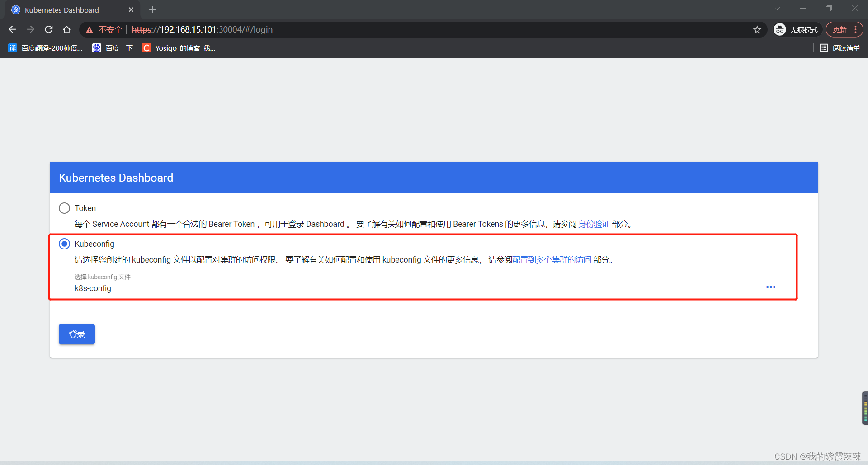Minimize the browser window
The image size is (868, 465).
(x=803, y=9)
